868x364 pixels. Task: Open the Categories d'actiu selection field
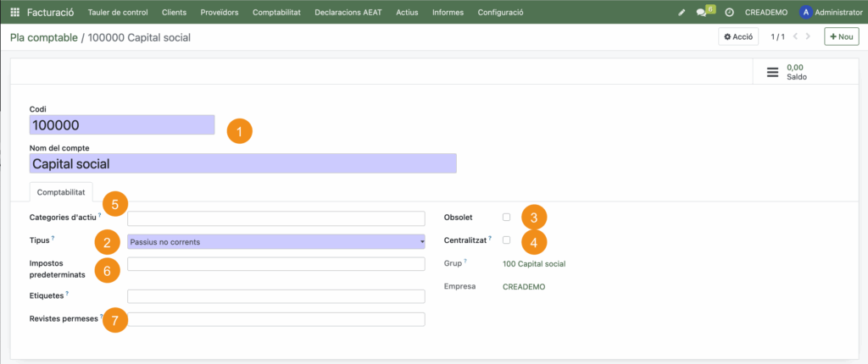pyautogui.click(x=275, y=219)
